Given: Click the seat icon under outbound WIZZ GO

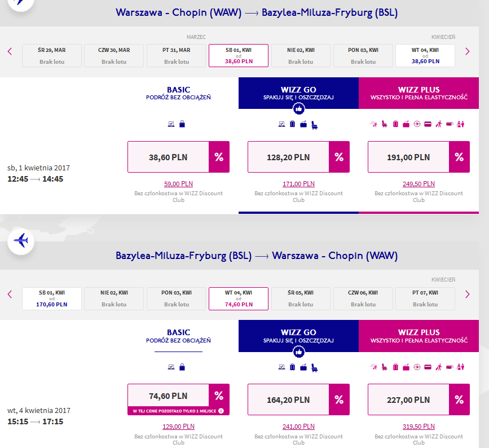Looking at the screenshot, I should pos(314,125).
